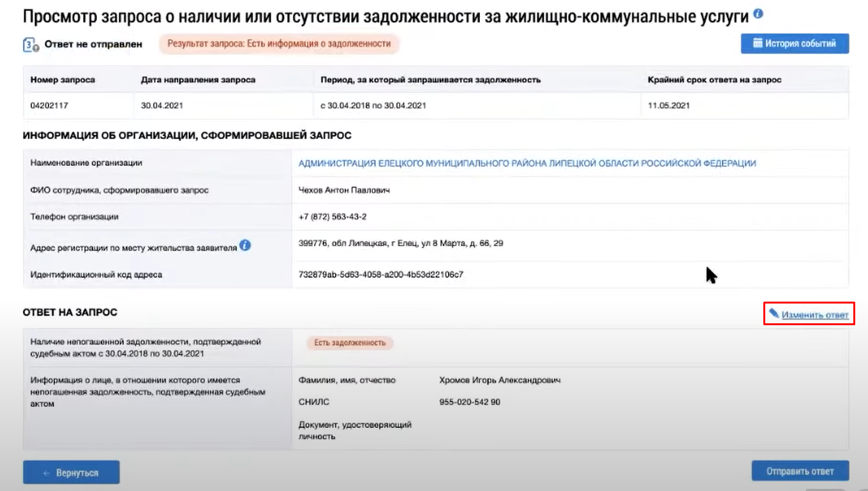Click label 'Наименование организации'
This screenshot has height=491, width=868.
pos(86,163)
